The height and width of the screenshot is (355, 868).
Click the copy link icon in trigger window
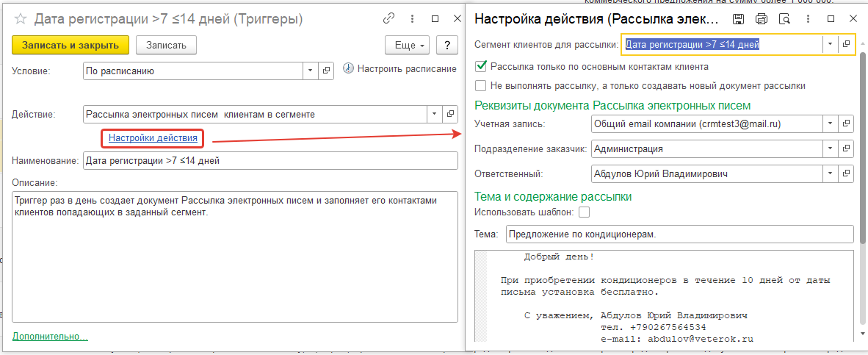tap(389, 19)
